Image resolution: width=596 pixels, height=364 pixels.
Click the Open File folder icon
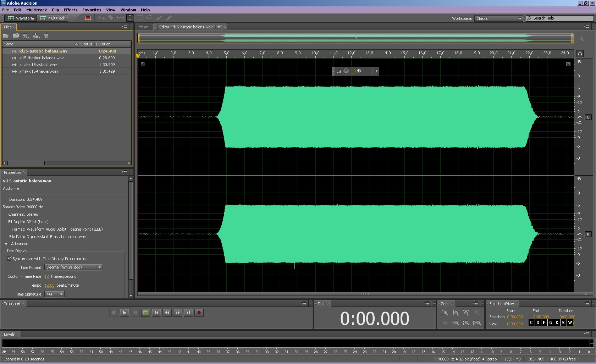click(x=6, y=36)
